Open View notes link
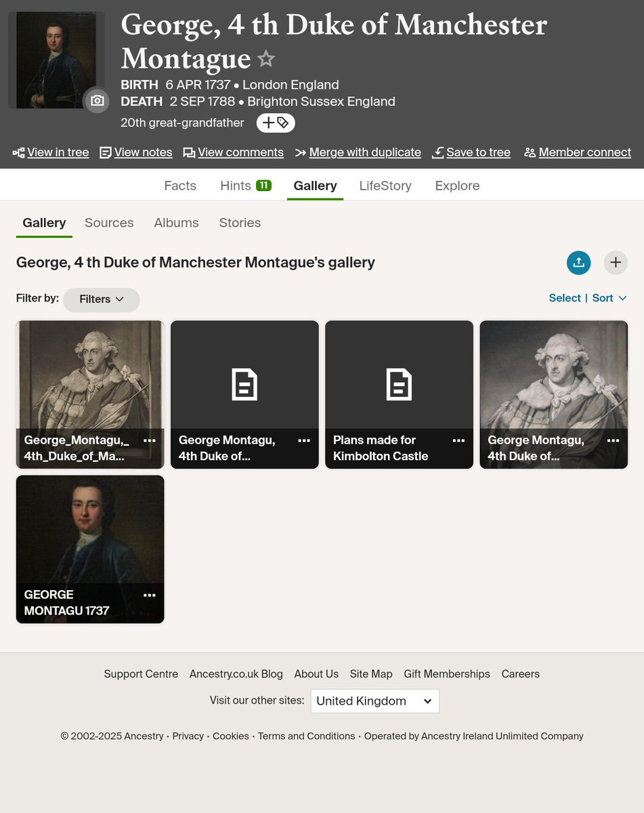Image resolution: width=644 pixels, height=813 pixels. (136, 152)
